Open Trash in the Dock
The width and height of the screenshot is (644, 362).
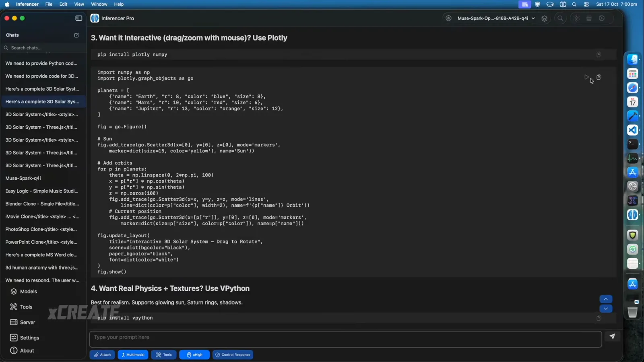pyautogui.click(x=633, y=312)
